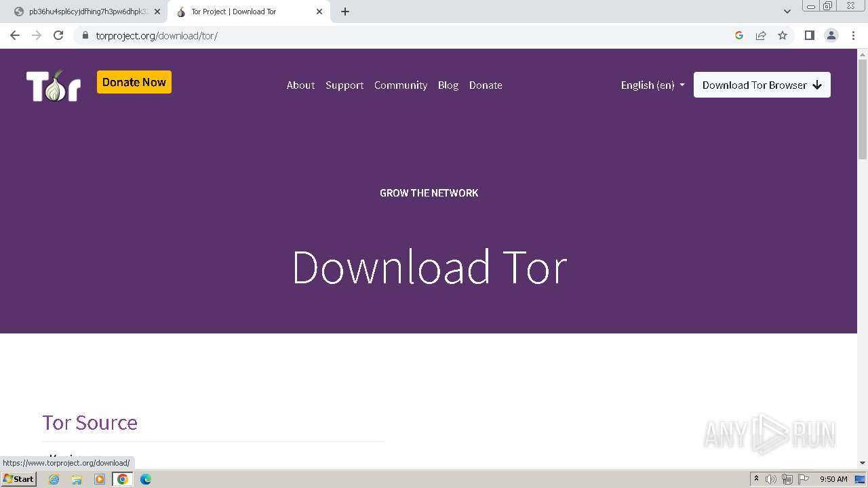Open the About menu item
This screenshot has height=488, width=868.
click(x=300, y=85)
